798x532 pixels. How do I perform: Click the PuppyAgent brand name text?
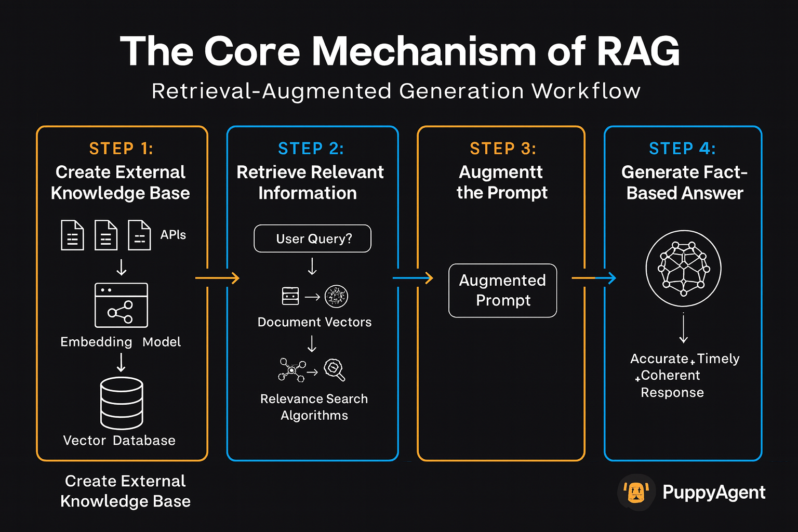(x=713, y=492)
